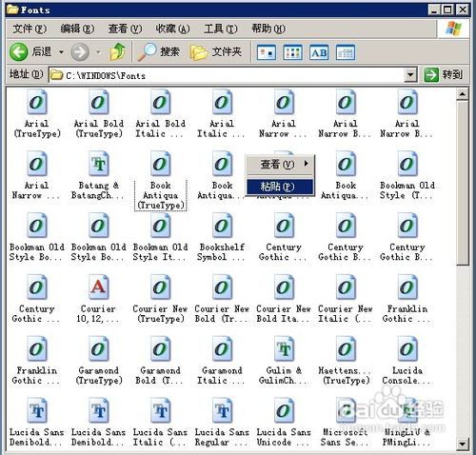Screen dimensions: 476x455
Task: Switch to Large Icons view
Action: click(267, 52)
